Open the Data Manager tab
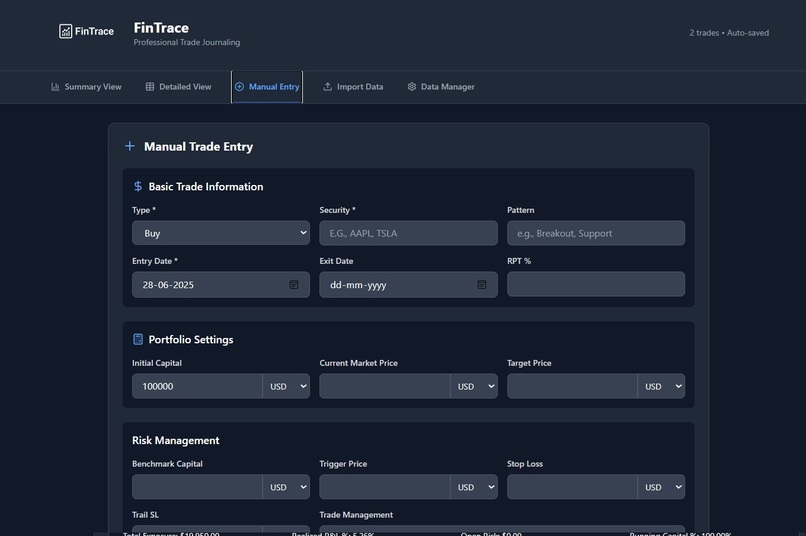 pyautogui.click(x=441, y=87)
